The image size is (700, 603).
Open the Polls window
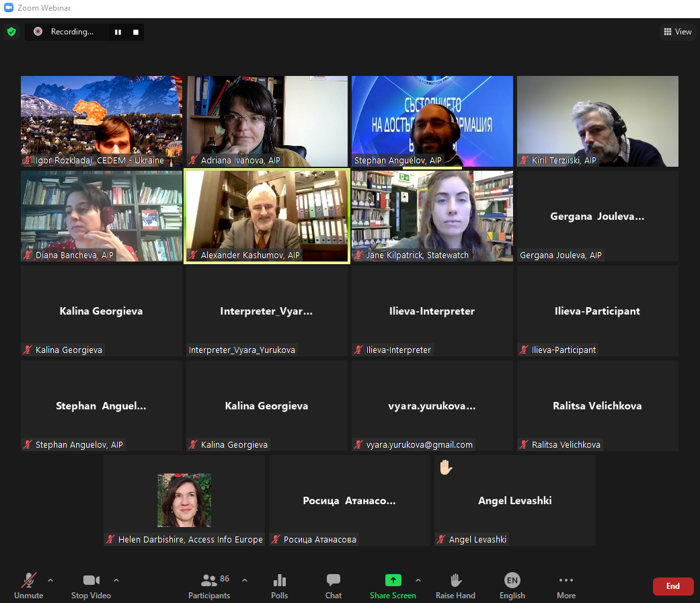pos(280,585)
